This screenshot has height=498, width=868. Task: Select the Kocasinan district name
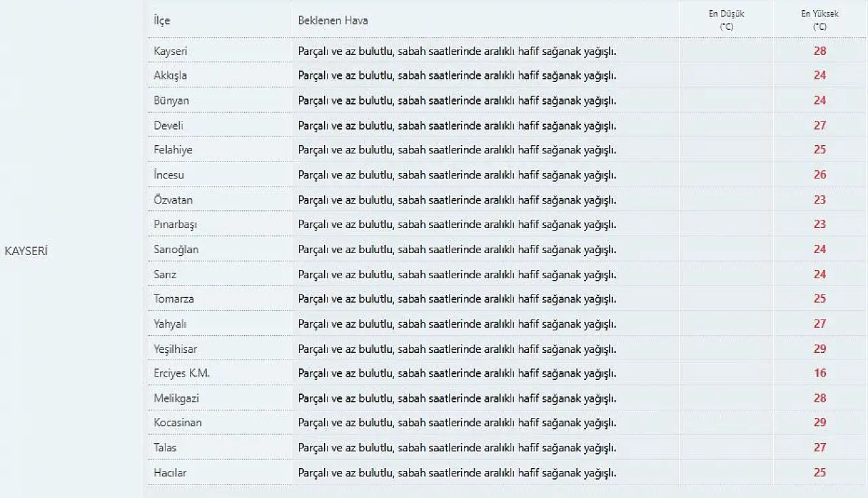(x=178, y=423)
